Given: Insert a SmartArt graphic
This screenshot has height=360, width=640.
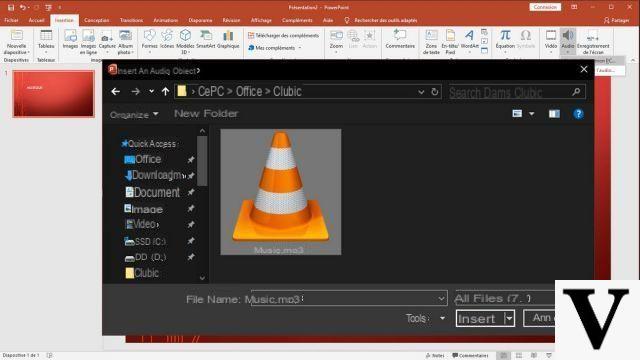Looking at the screenshot, I should 206,39.
